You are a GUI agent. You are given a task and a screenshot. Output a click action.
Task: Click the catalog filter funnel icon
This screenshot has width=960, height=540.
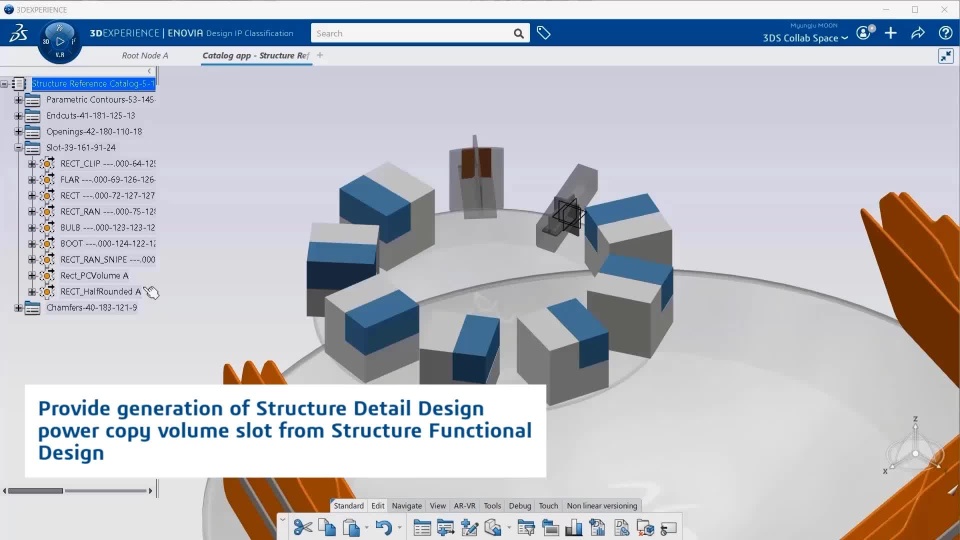point(526,527)
